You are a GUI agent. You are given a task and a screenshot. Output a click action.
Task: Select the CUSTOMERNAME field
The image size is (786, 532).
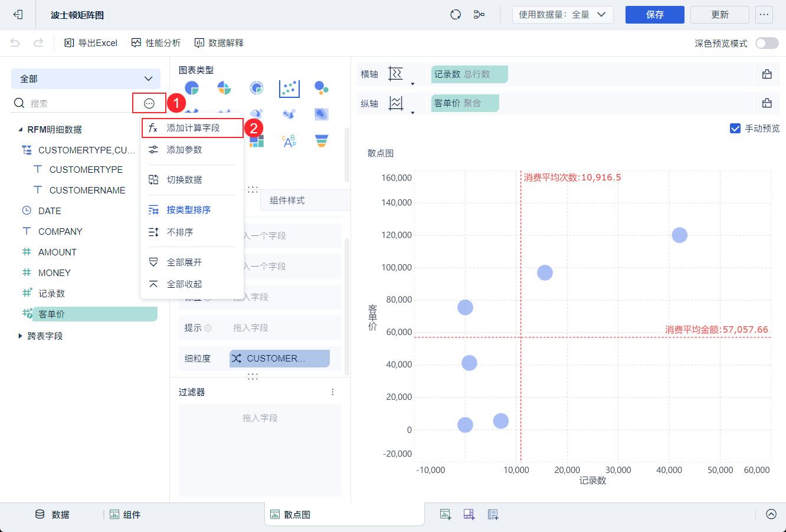click(87, 191)
